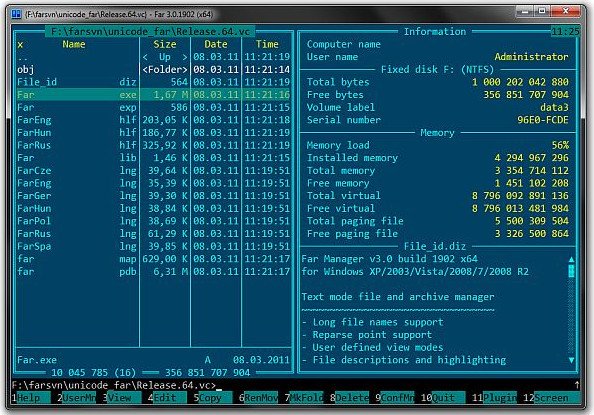Select the far pdb file row
This screenshot has height=415, width=594.
(x=153, y=271)
